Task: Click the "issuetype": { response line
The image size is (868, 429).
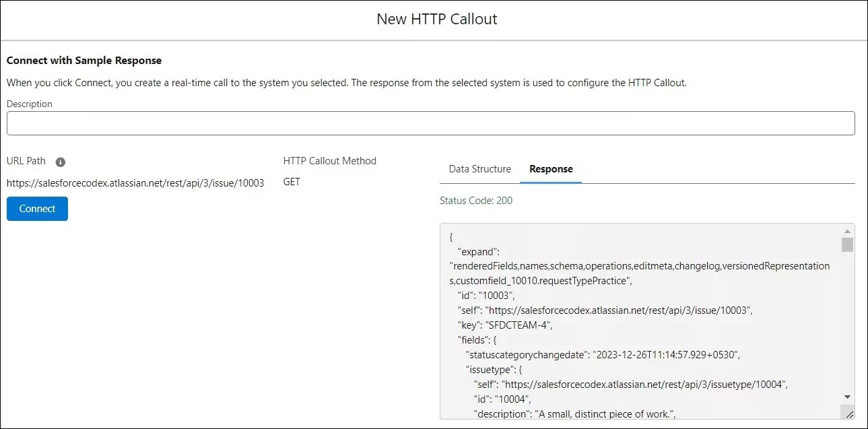Action: [493, 370]
